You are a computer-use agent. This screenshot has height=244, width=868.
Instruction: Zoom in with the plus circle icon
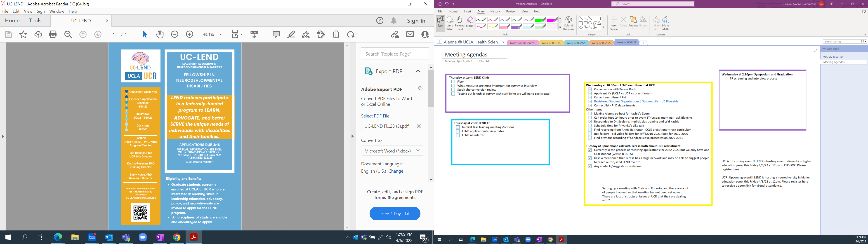click(x=190, y=34)
